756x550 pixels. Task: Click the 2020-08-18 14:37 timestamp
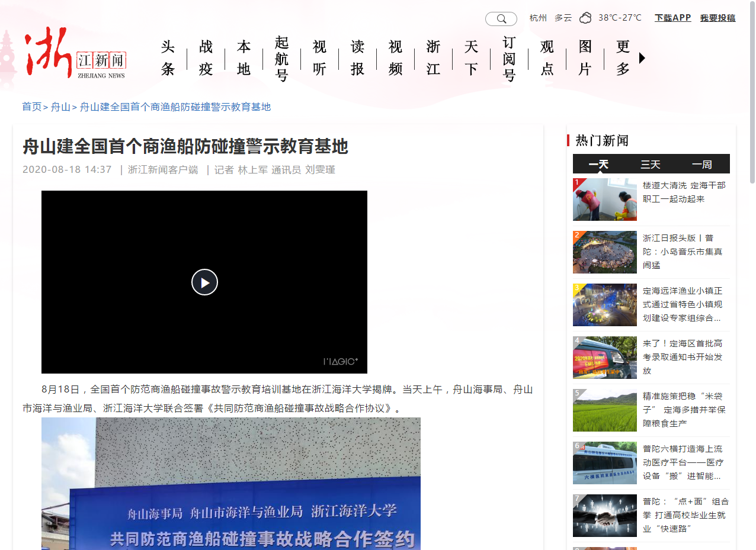pos(67,169)
